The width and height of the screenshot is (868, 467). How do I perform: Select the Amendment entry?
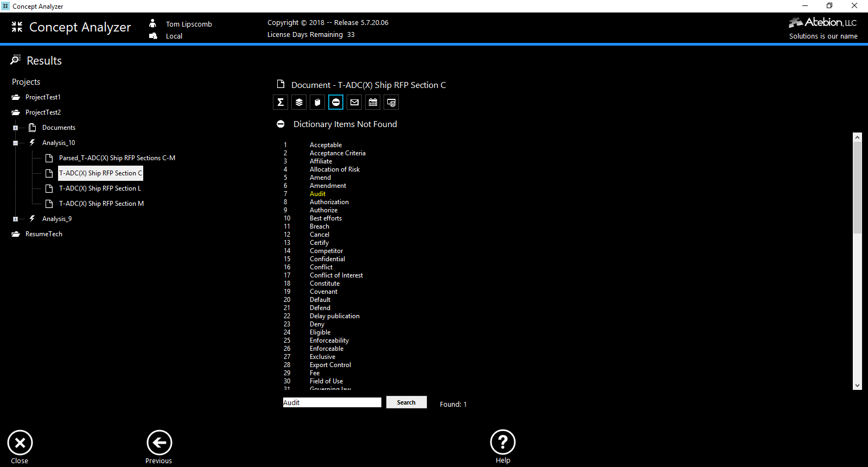[x=328, y=186]
